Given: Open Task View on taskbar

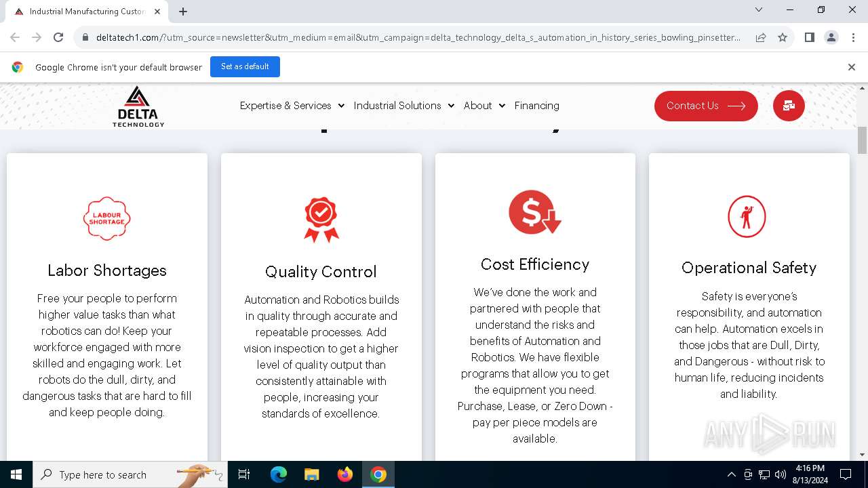Looking at the screenshot, I should coord(244,474).
